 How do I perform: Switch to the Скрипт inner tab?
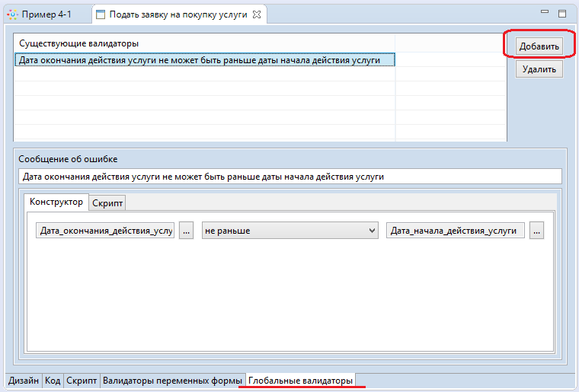pyautogui.click(x=107, y=203)
